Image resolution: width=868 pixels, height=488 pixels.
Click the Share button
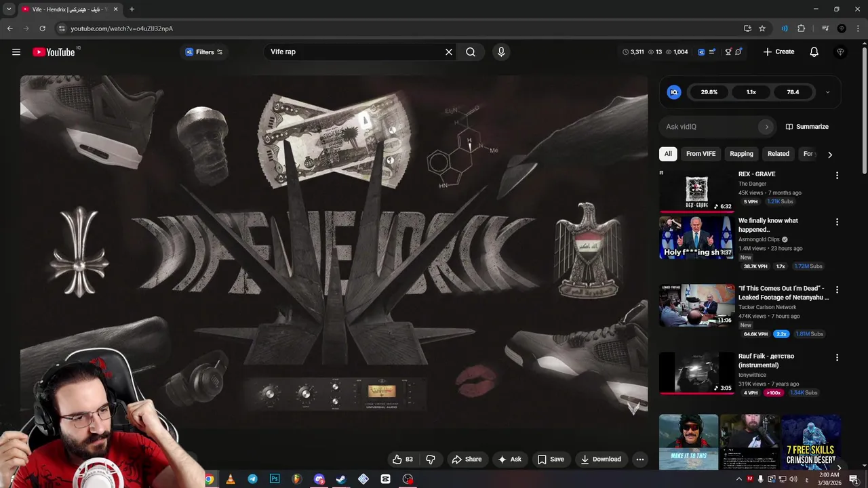point(467,460)
